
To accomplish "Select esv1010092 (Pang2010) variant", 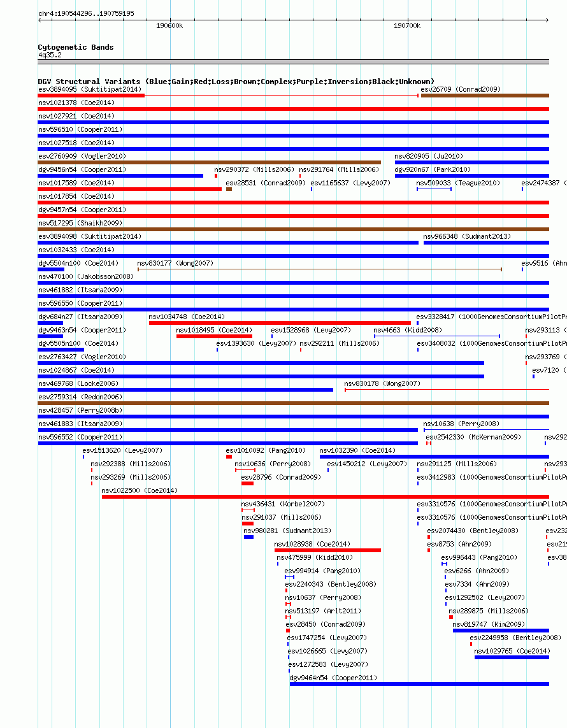I will point(229,457).
